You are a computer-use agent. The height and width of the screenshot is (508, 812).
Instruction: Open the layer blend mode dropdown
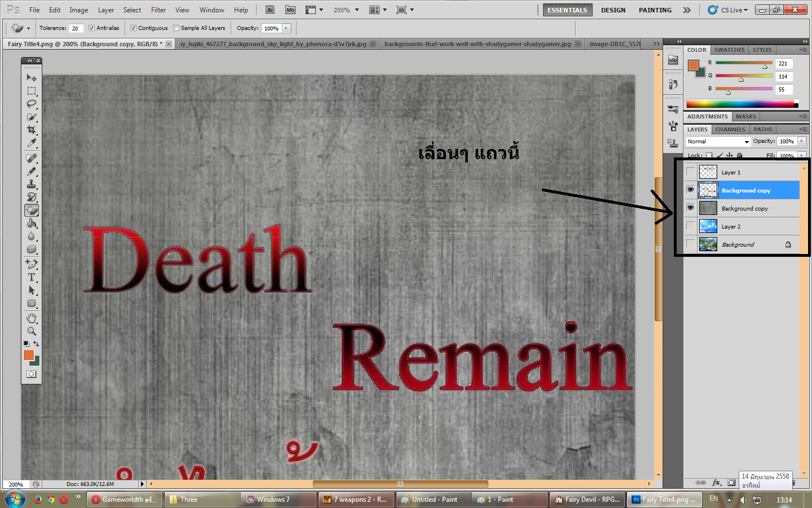(x=718, y=141)
